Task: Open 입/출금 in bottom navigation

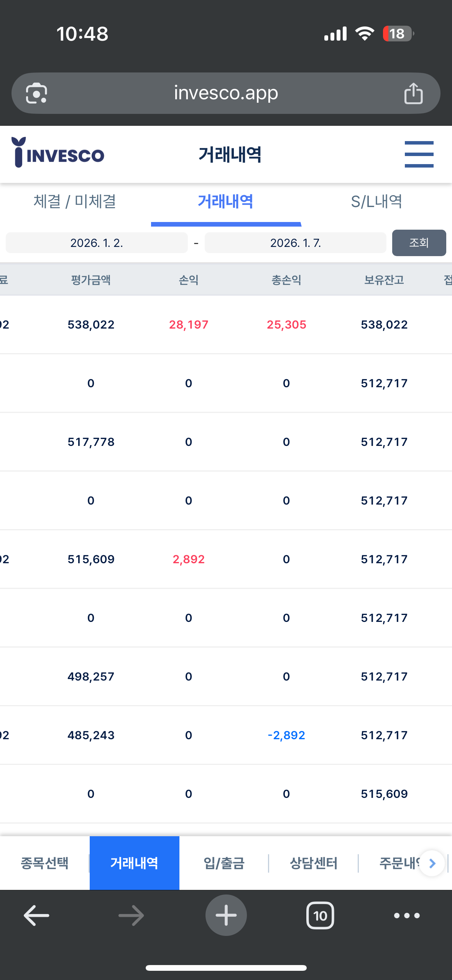Action: [224, 863]
